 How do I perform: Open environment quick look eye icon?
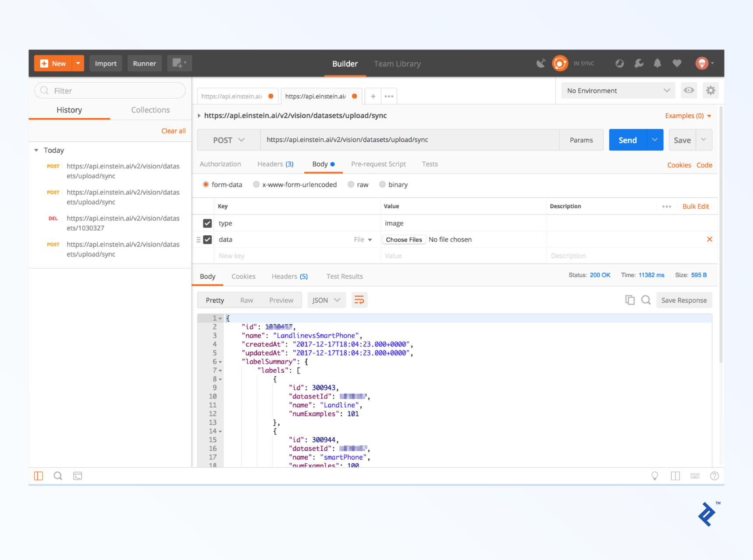tap(689, 90)
